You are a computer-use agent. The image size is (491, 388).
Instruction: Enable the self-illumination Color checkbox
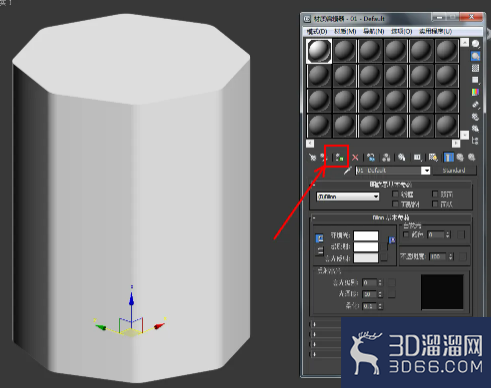tap(406, 234)
